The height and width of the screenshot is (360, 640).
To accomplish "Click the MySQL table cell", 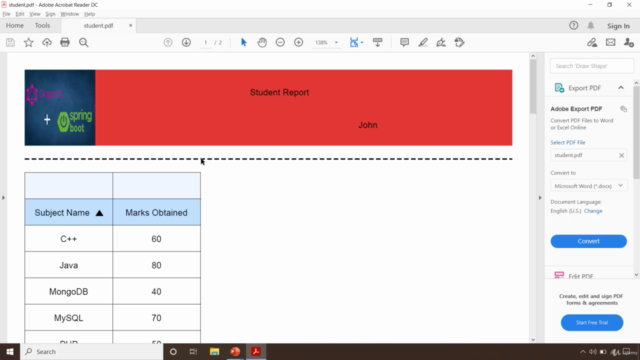I will point(69,318).
